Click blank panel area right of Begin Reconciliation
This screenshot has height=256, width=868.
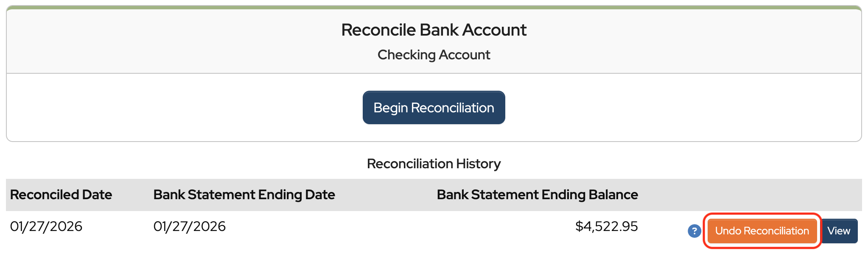click(679, 108)
